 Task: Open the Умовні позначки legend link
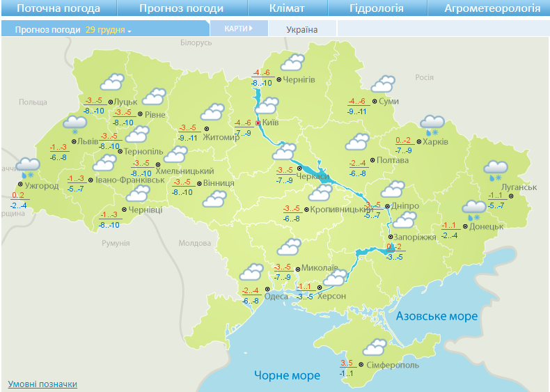[42, 384]
